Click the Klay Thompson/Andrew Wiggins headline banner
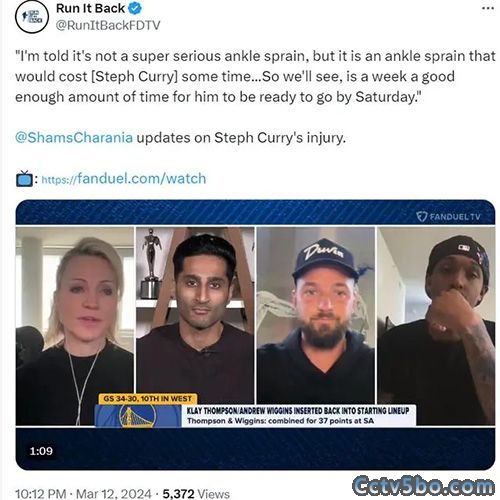The height and width of the screenshot is (500, 500). [x=298, y=415]
